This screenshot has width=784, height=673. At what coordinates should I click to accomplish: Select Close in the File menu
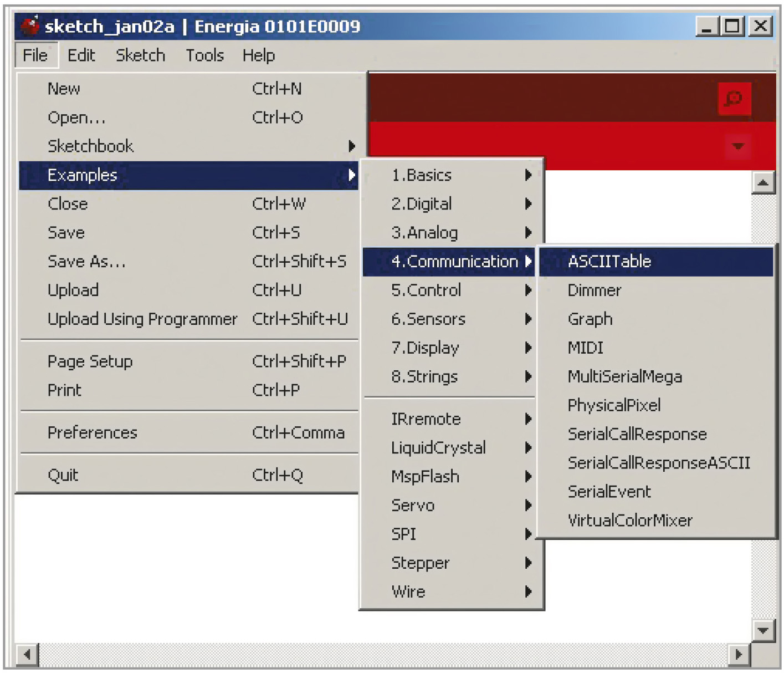pyautogui.click(x=189, y=204)
